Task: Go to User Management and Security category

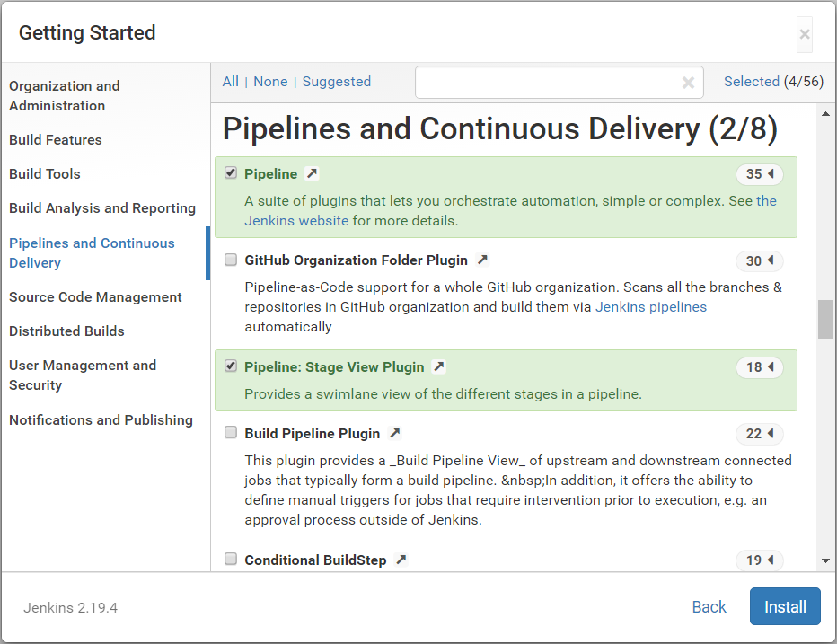Action: [x=83, y=375]
